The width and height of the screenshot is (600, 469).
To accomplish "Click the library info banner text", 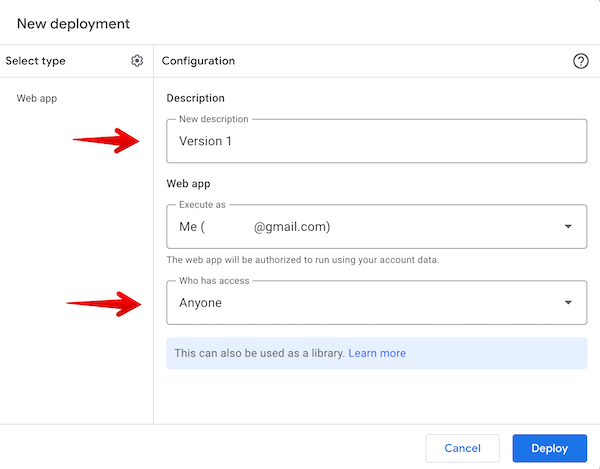I will point(259,353).
